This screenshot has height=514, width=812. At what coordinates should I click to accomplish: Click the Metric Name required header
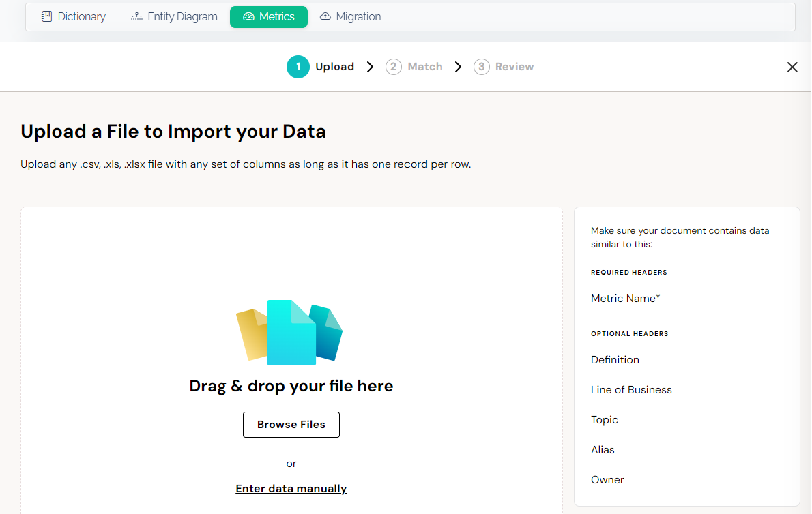pos(625,298)
